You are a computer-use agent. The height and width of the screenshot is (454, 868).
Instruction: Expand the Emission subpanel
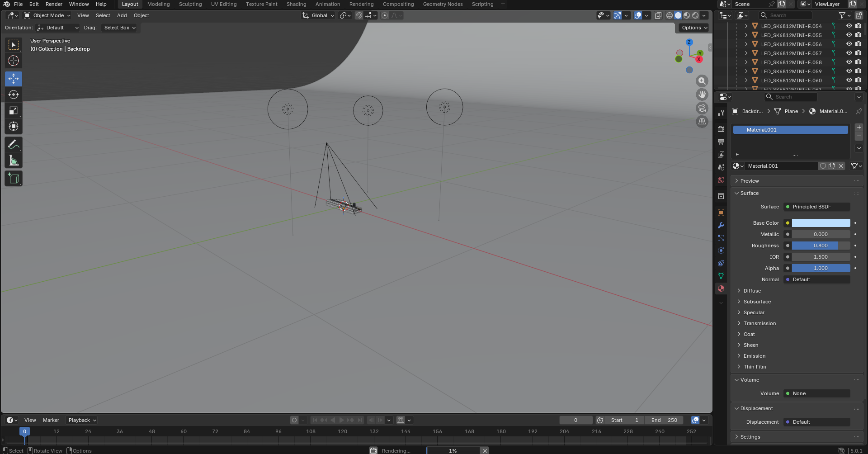(754, 356)
